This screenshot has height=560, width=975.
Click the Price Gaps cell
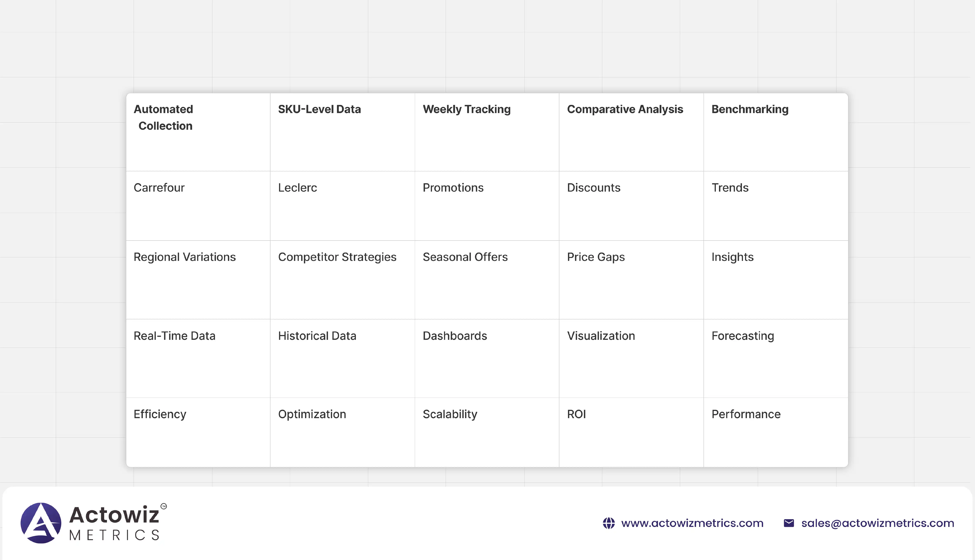point(596,257)
